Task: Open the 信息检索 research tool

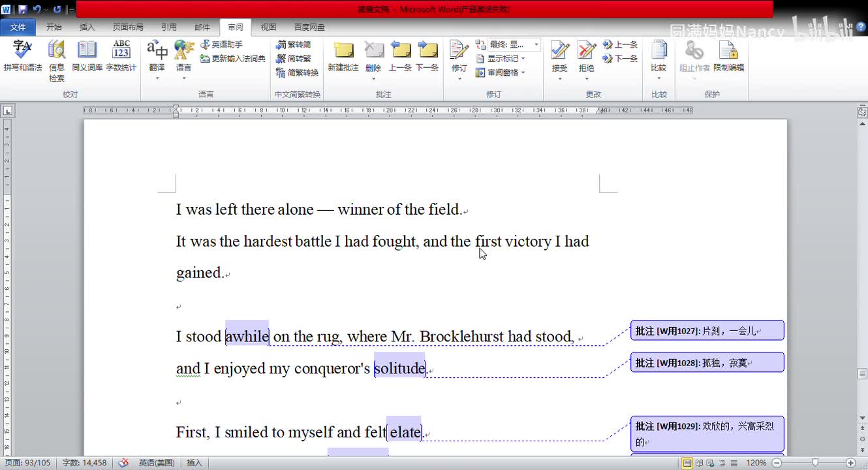Action: pos(57,61)
